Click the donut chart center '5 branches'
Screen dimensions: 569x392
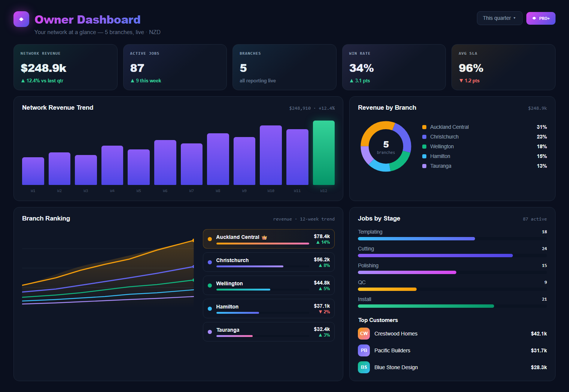tap(386, 147)
